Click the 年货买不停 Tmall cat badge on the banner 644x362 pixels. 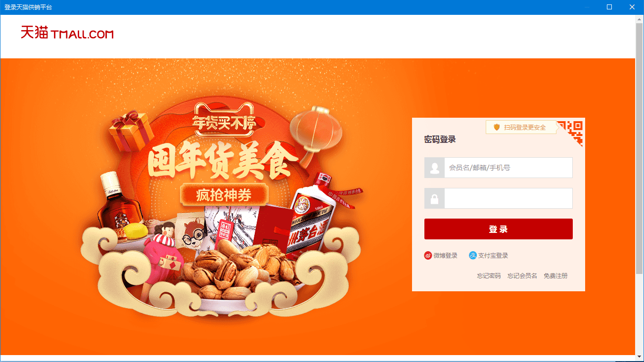click(x=225, y=119)
